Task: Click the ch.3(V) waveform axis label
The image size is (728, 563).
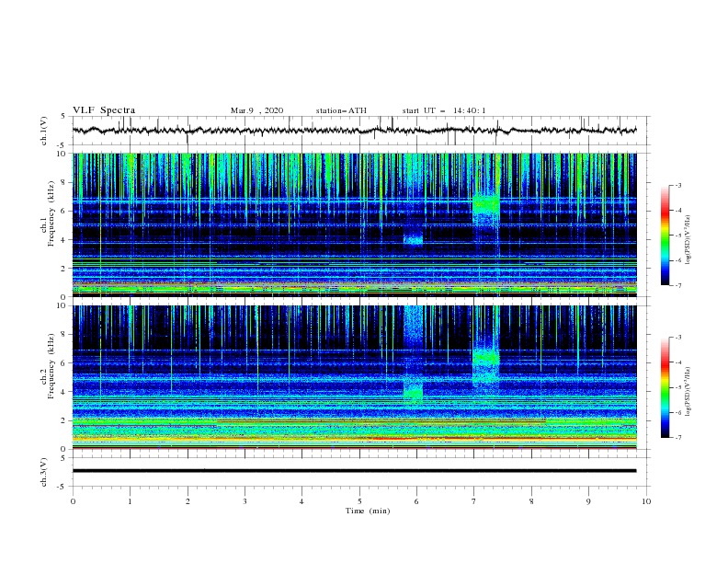Action: click(44, 472)
